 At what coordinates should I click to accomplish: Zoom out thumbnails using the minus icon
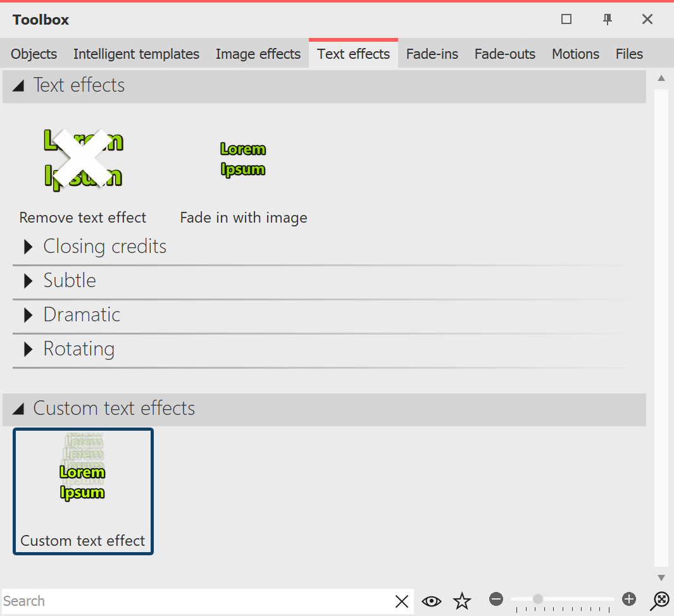point(496,599)
